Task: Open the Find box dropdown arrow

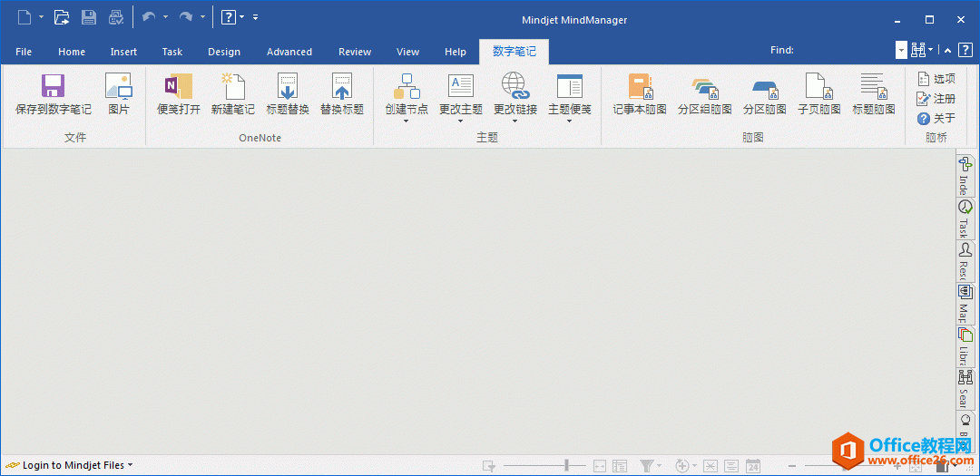Action: (901, 51)
